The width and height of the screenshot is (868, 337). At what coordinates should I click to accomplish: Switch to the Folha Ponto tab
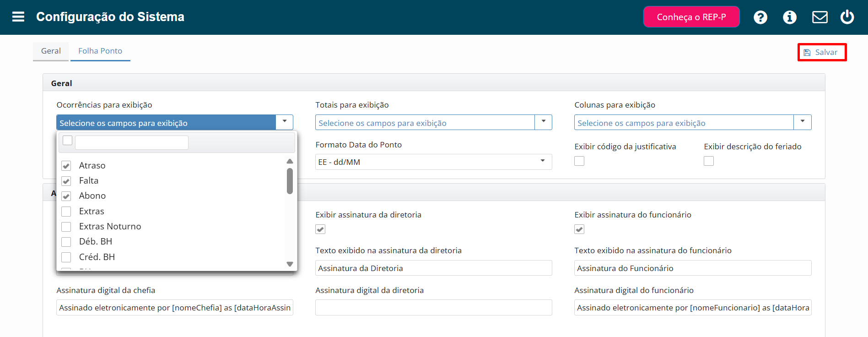[x=100, y=51]
